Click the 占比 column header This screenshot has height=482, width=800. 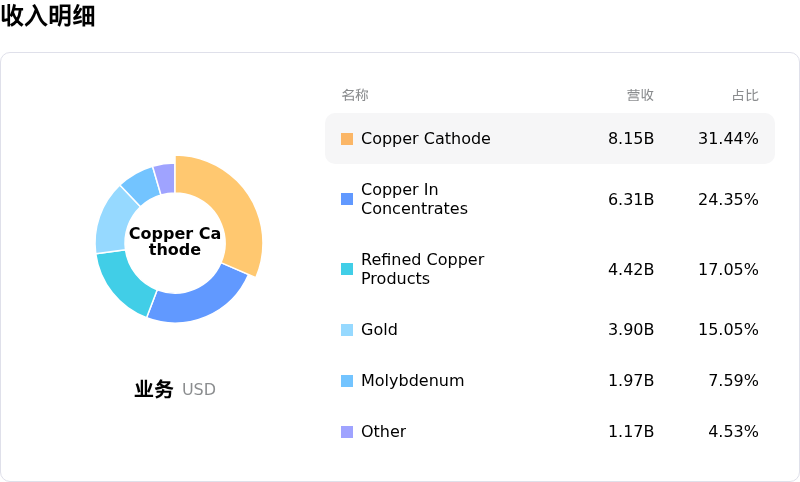click(x=745, y=95)
